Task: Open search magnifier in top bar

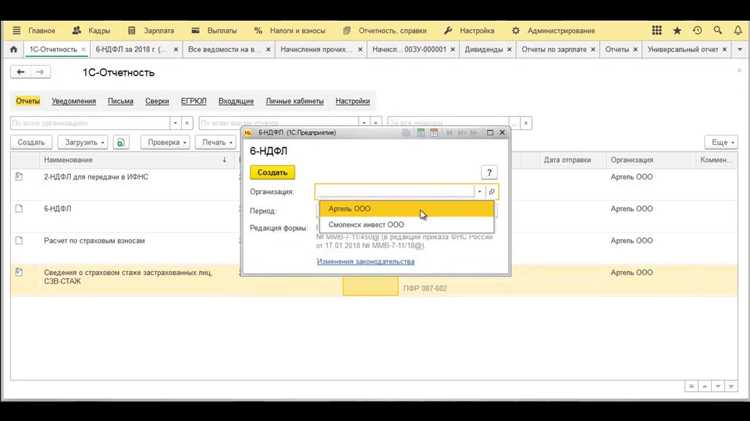Action: pos(717,31)
